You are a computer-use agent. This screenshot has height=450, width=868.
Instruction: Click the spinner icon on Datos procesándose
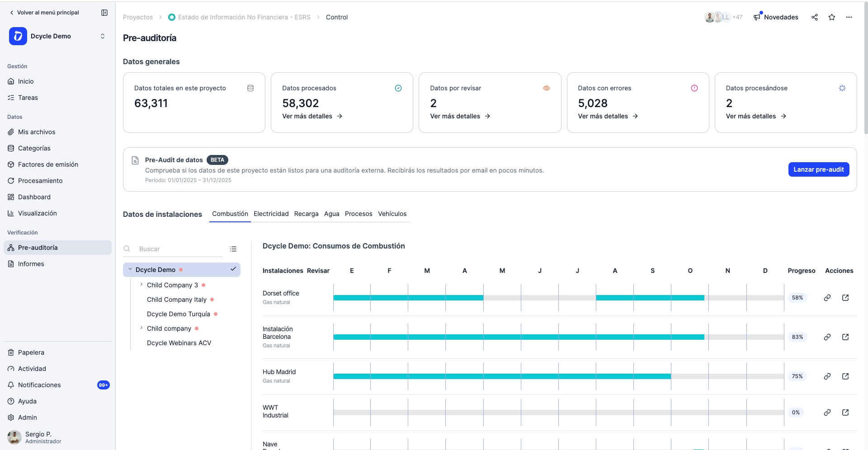[842, 88]
